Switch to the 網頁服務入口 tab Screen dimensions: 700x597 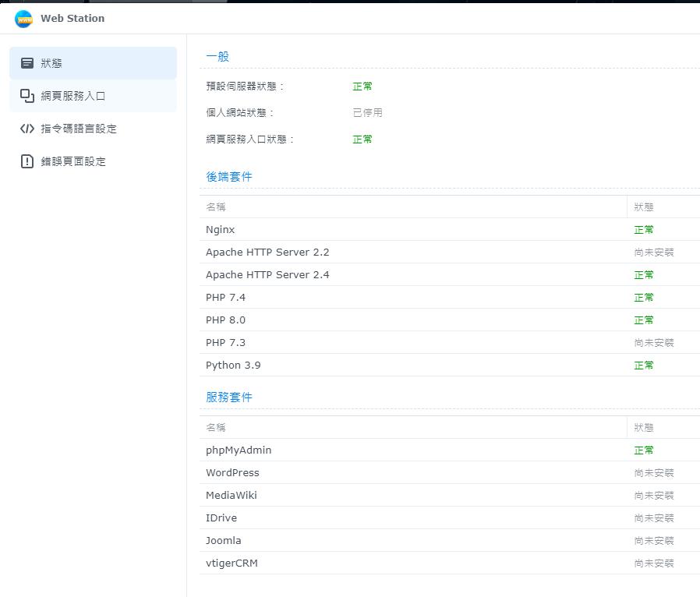click(x=93, y=96)
